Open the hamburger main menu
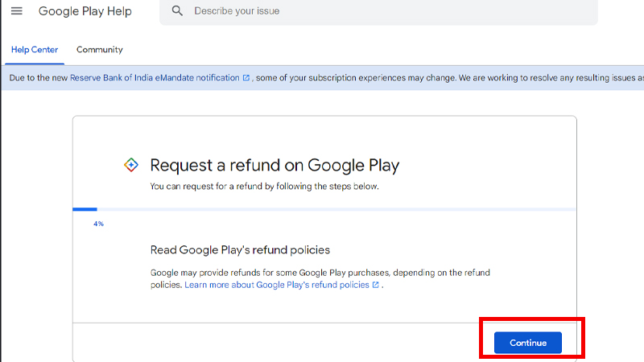The image size is (644, 362). [16, 10]
